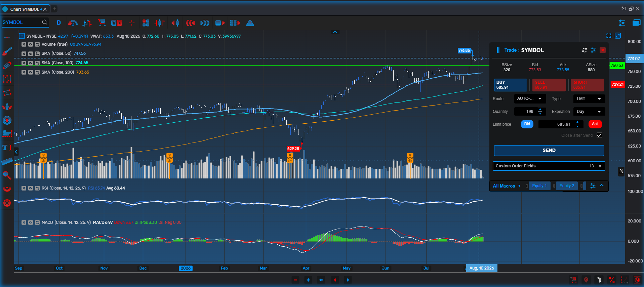Viewport: 644px width, 287px height.
Task: Click the candlestick chart type icon
Action: (160, 23)
